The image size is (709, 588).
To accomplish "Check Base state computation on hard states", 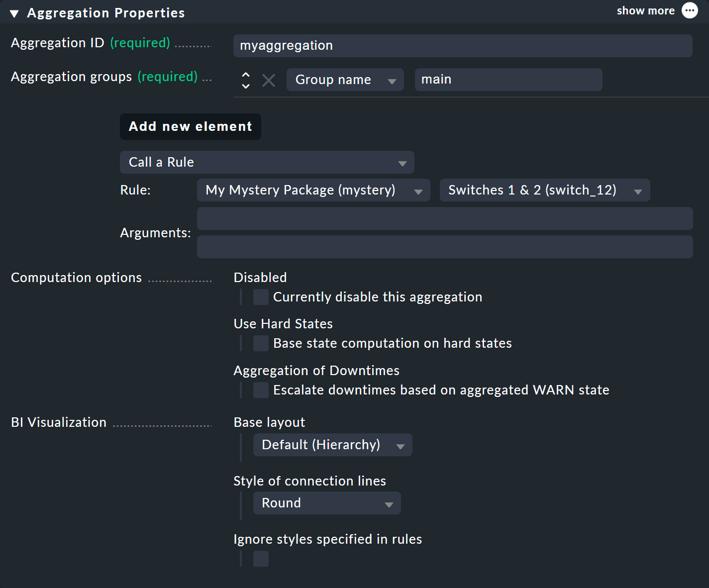I will [261, 343].
